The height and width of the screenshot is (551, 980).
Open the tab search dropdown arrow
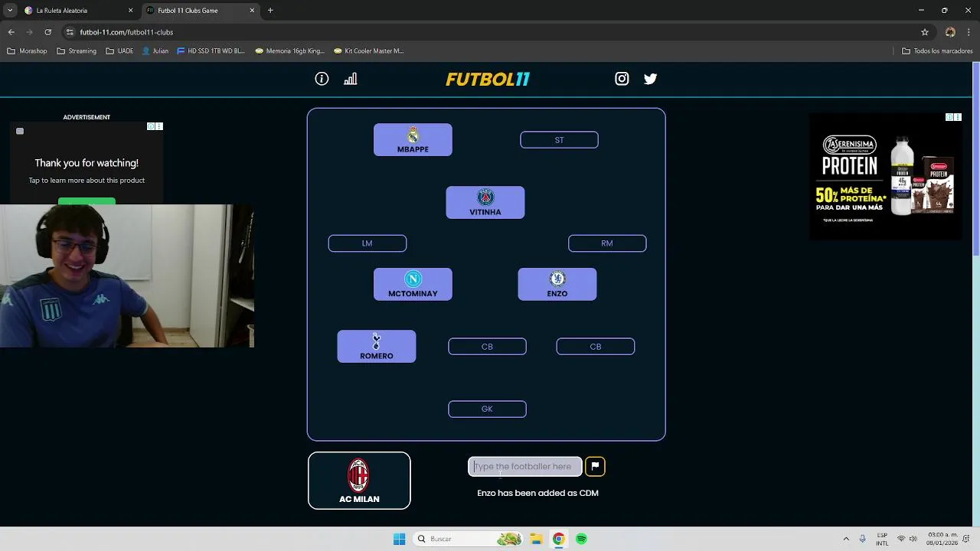9,11
